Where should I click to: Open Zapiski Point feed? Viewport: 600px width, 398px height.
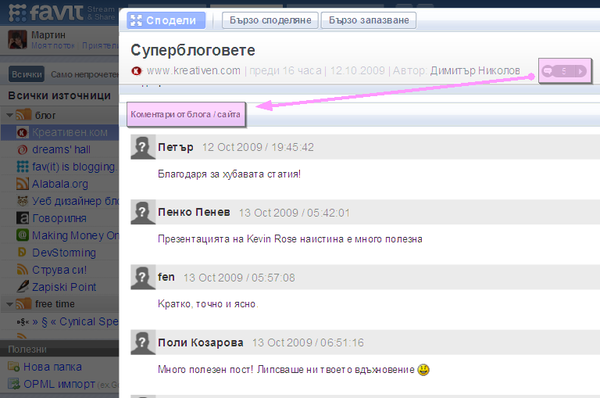tap(64, 287)
